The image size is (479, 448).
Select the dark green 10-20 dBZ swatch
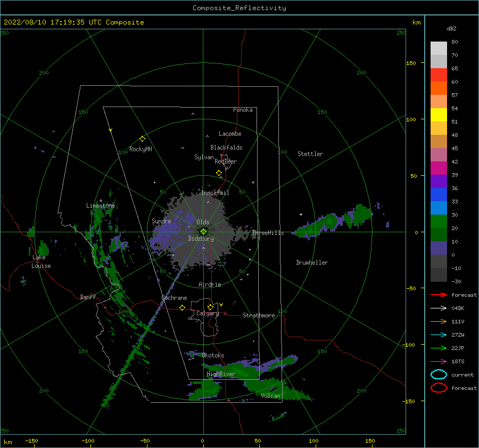point(439,235)
